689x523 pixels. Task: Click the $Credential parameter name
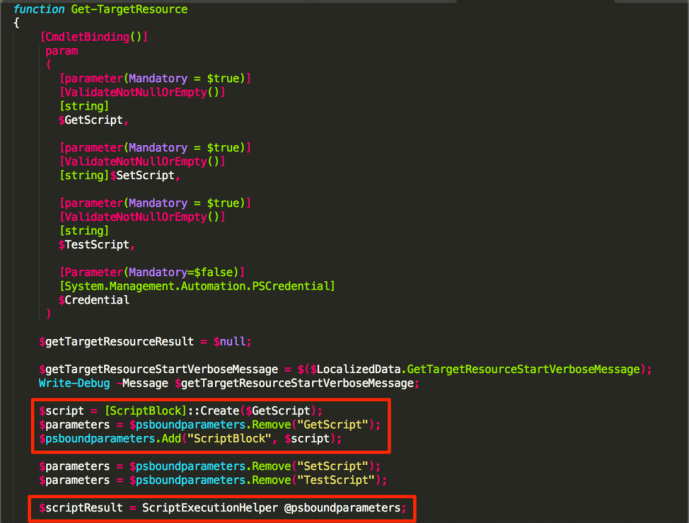click(94, 300)
